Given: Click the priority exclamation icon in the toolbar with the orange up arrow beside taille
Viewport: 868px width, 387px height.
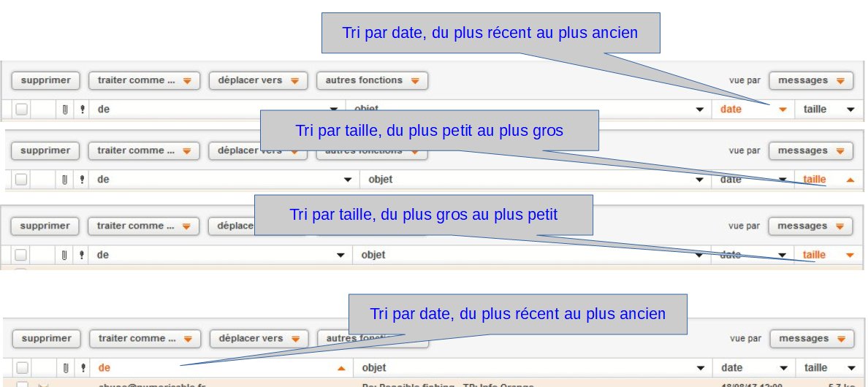Looking at the screenshot, I should click(x=82, y=180).
